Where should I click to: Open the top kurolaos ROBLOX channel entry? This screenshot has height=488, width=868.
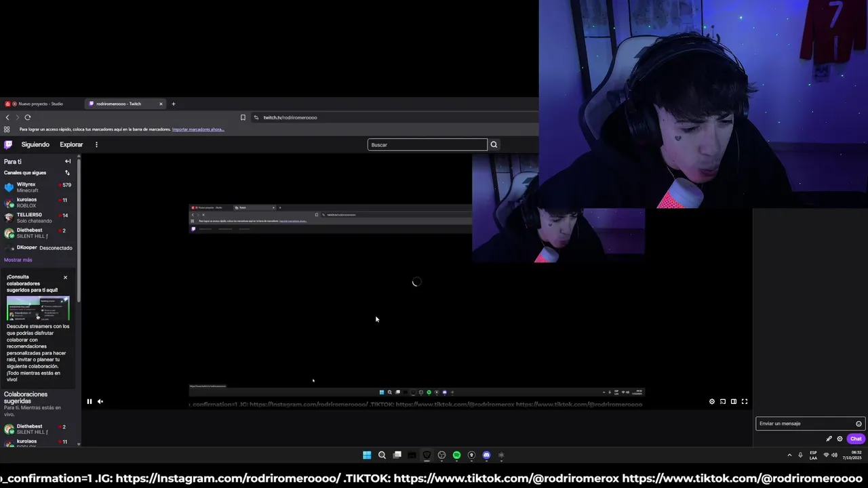coord(39,203)
